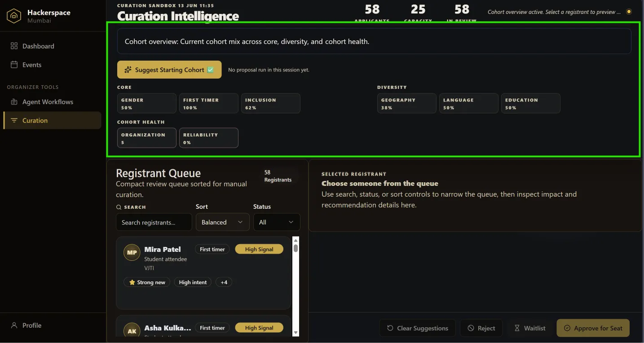Click the 58 Registrants count badge
This screenshot has height=343, width=644.
[278, 176]
